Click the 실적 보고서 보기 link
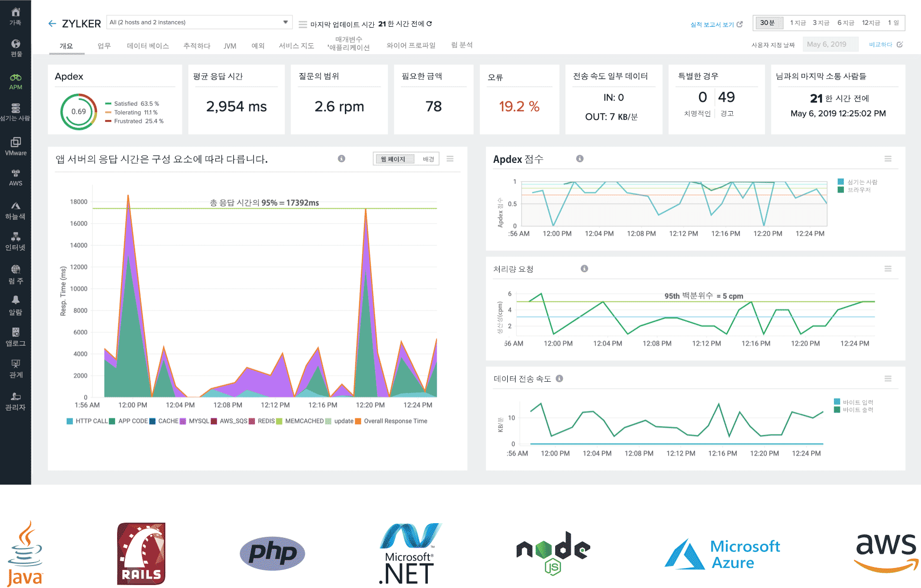 (711, 24)
